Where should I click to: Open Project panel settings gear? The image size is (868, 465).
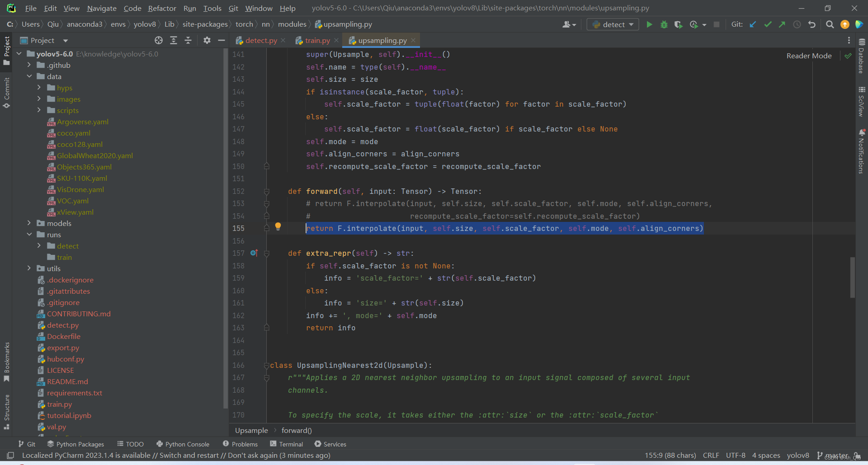click(x=207, y=40)
